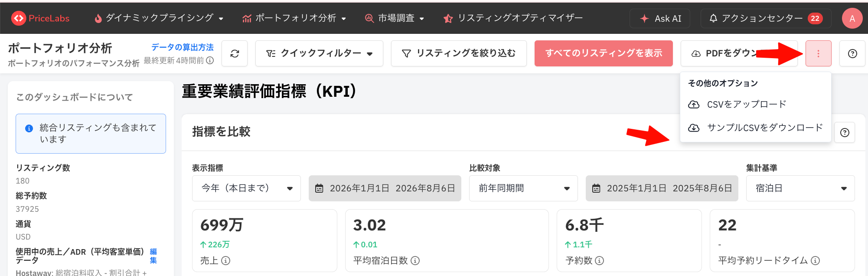Open help icon in 指標を比較 panel
Screen dimensions: 868x276
845,132
